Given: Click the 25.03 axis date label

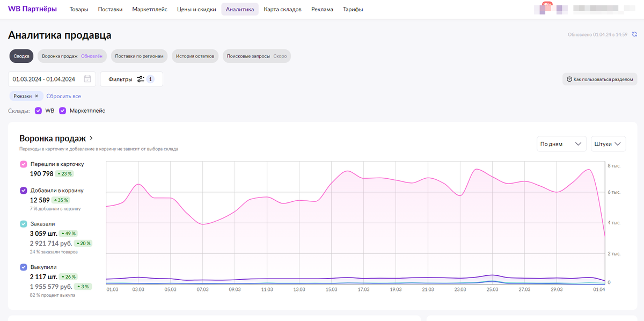Looking at the screenshot, I should click(492, 289).
